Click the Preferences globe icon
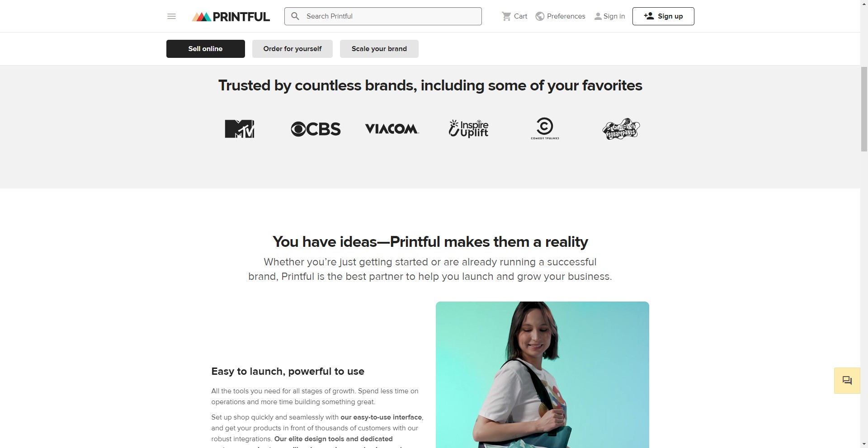 (540, 16)
